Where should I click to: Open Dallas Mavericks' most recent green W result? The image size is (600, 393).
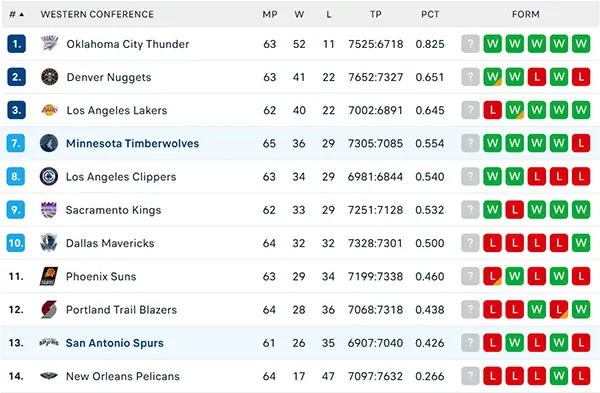click(x=581, y=243)
